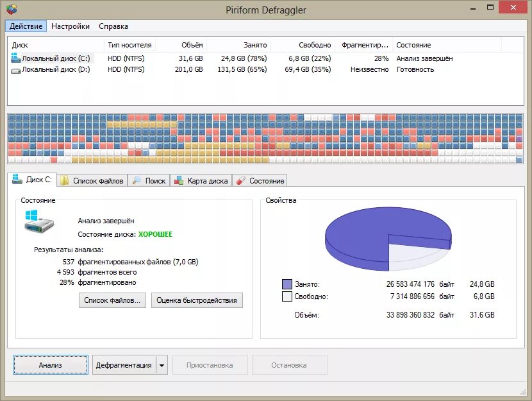Click the Анализ завершён status cell in table
Image resolution: width=532 pixels, height=401 pixels.
424,58
